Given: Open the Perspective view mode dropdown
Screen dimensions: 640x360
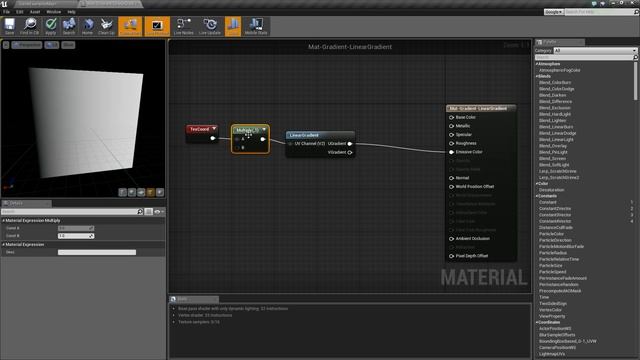Looking at the screenshot, I should [27, 45].
